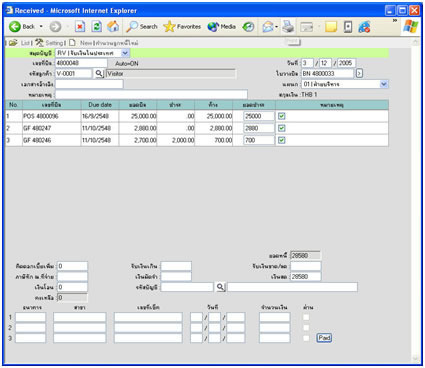Open the Back history dropdown arrow
The height and width of the screenshot is (368, 425).
tap(41, 26)
